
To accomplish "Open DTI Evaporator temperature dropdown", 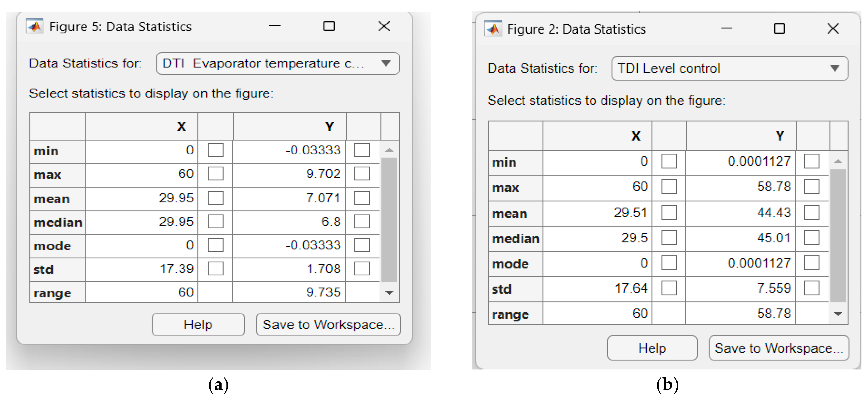I will tap(278, 63).
